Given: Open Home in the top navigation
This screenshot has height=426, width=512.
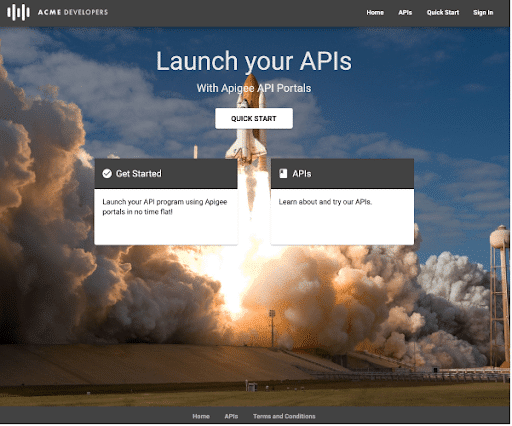Looking at the screenshot, I should (x=375, y=13).
